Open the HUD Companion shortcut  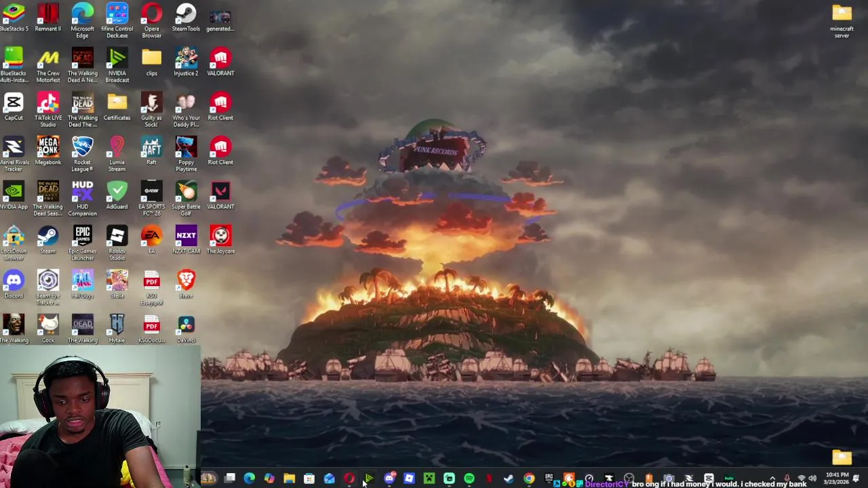[83, 199]
